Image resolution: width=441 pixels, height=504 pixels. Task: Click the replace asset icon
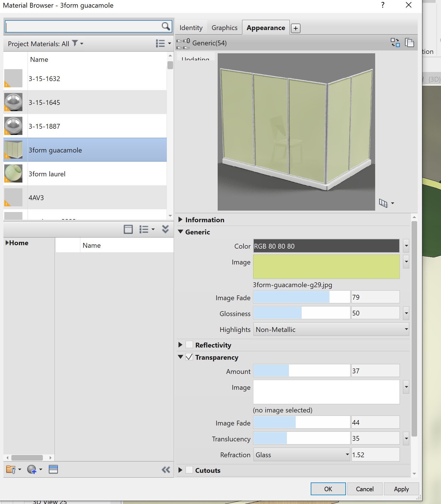(x=395, y=43)
